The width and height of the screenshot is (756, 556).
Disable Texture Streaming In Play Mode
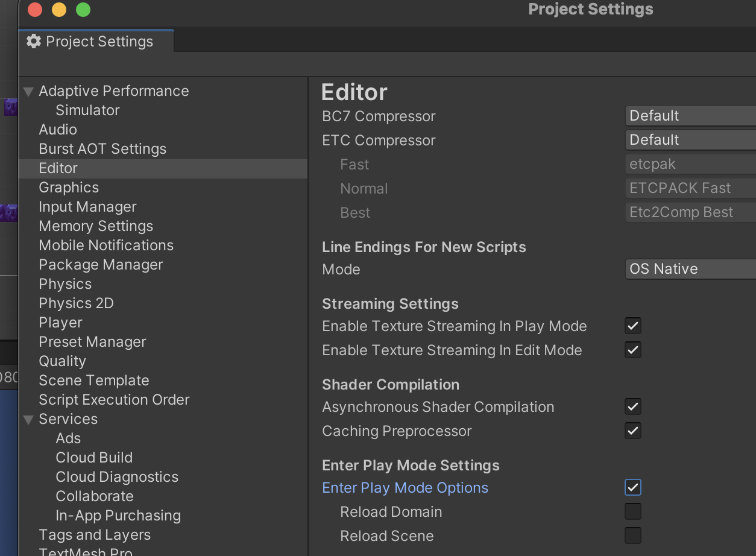click(632, 326)
